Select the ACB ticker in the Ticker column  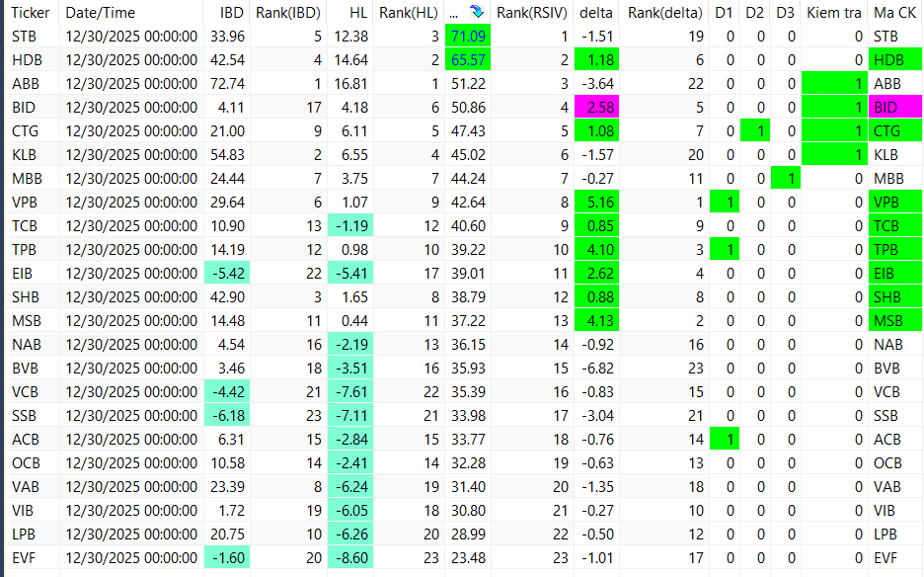(x=26, y=439)
